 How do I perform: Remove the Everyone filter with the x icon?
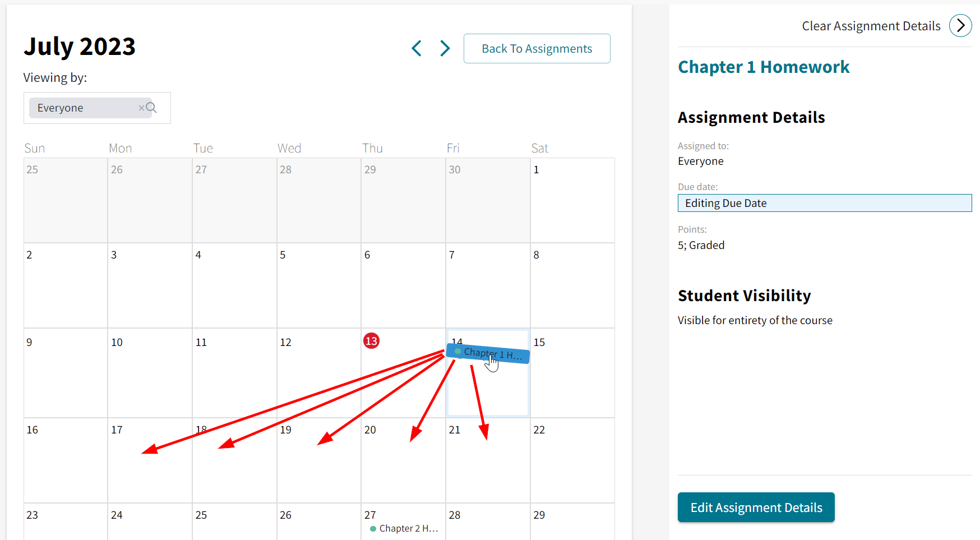[141, 108]
